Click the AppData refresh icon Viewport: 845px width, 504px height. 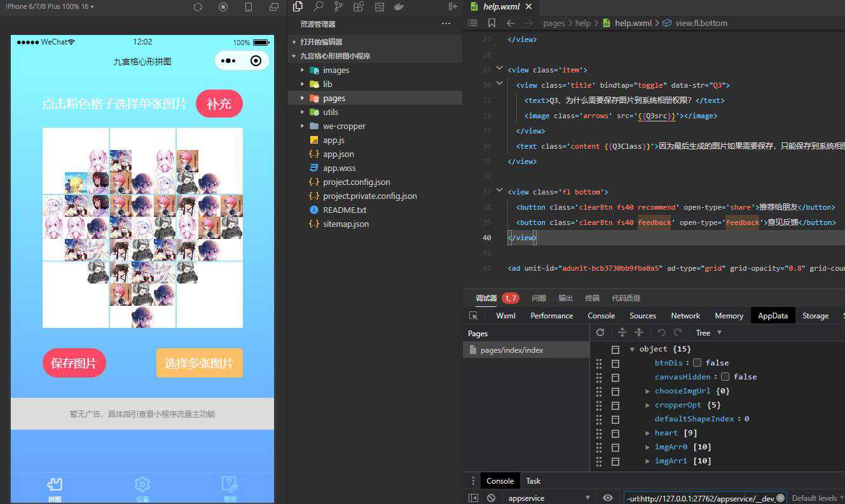[x=600, y=332]
